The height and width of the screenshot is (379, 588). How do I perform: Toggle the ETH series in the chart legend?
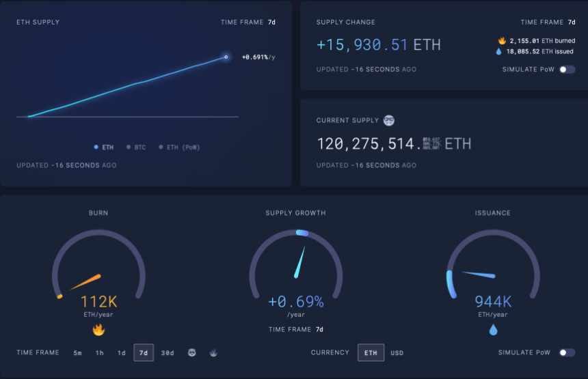click(104, 147)
